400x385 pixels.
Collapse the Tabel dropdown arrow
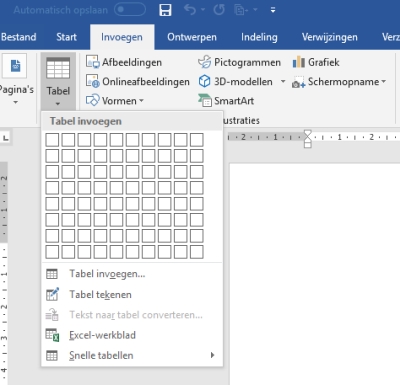point(58,104)
